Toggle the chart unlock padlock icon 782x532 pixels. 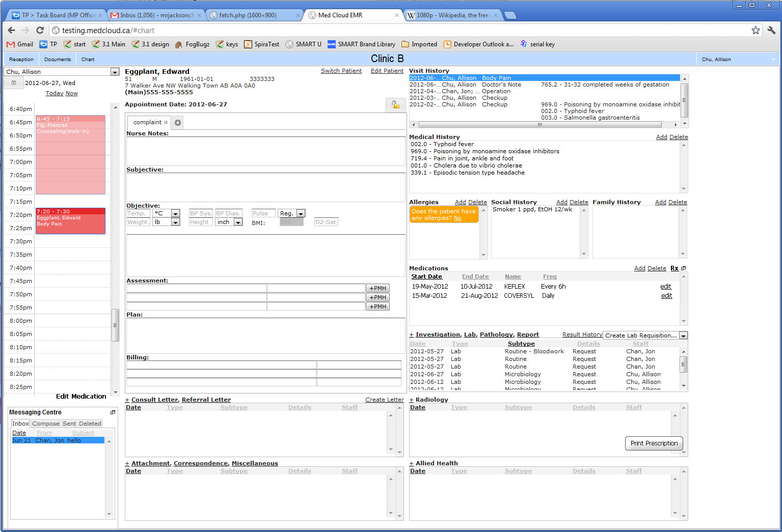tap(395, 104)
